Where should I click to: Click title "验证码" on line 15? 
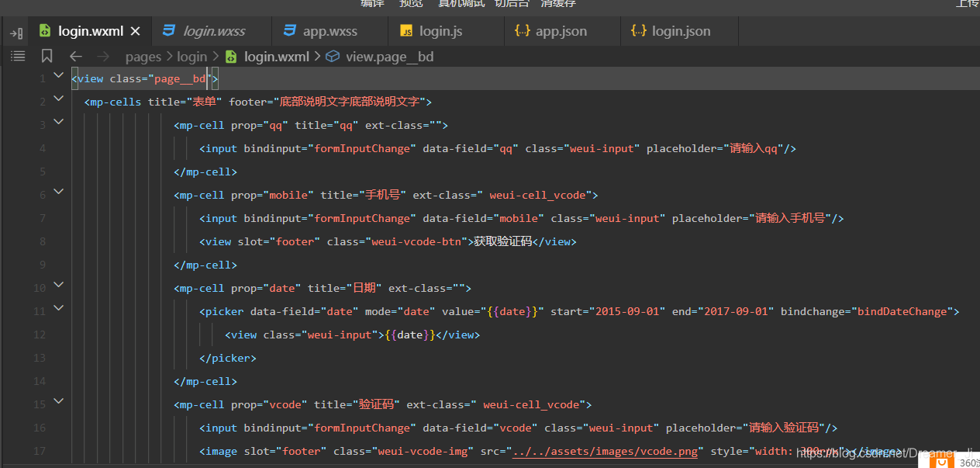pyautogui.click(x=376, y=404)
